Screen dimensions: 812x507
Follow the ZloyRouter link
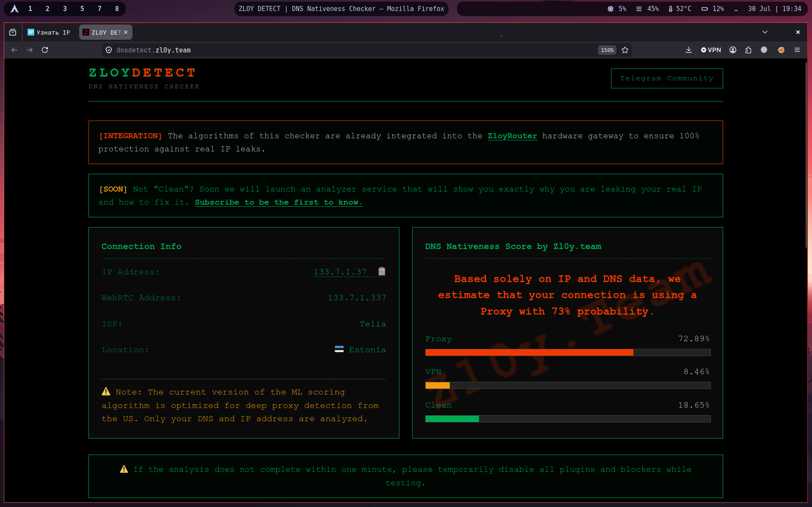[x=512, y=136]
